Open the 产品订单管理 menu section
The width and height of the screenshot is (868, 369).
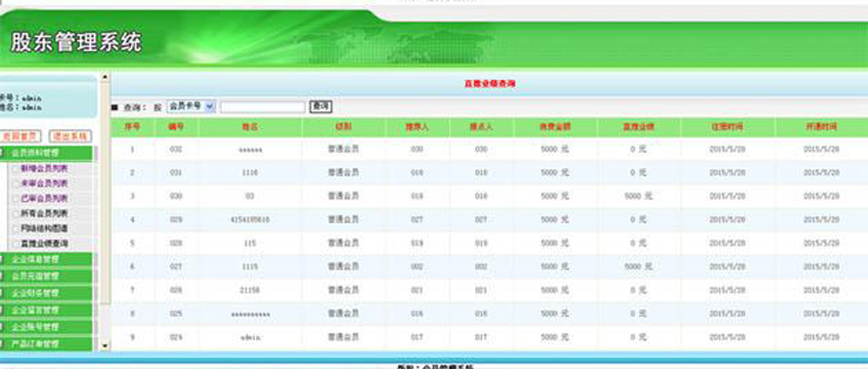tap(47, 344)
